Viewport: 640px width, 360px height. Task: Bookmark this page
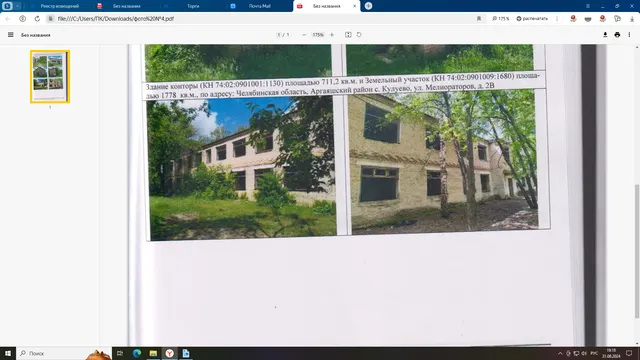(479, 19)
